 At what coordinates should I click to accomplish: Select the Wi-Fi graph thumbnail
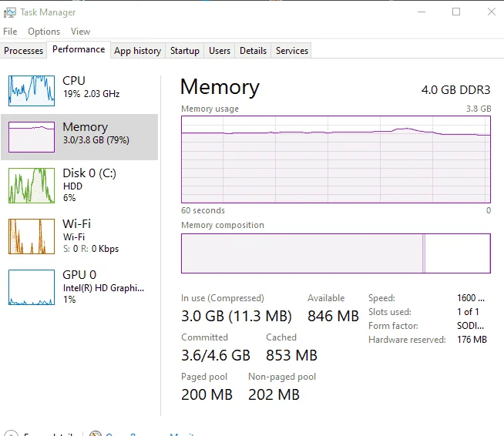[32, 236]
